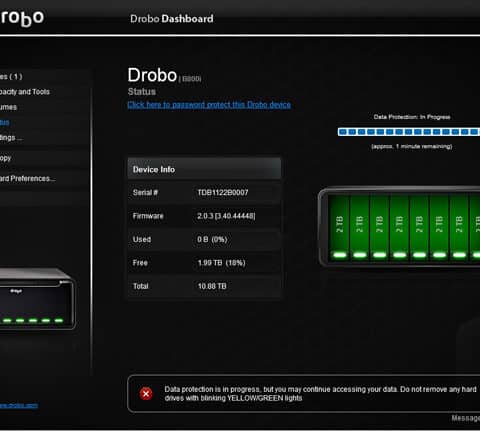This screenshot has width=480, height=431.
Task: Click the 'approx. 1 minute remaining' text
Action: tap(412, 146)
